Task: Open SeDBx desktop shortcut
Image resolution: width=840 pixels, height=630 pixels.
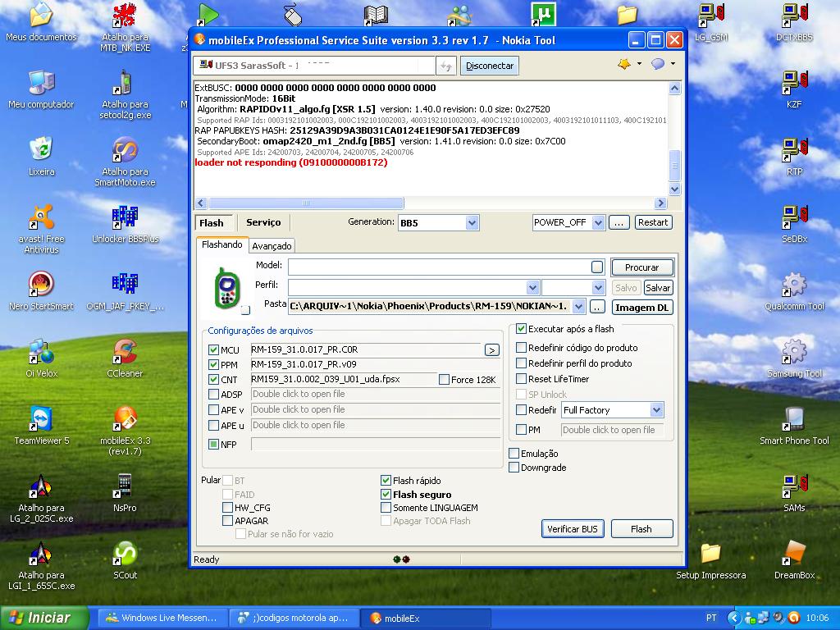Action: [x=794, y=224]
